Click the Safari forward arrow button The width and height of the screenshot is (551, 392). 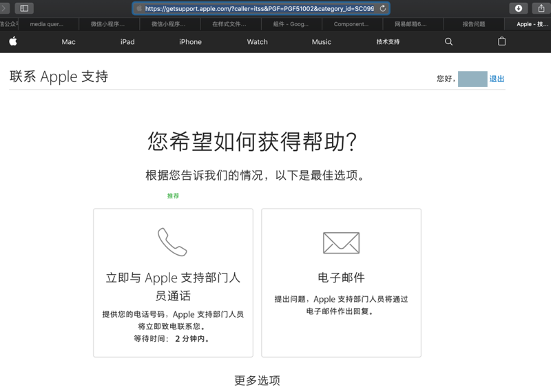4,8
